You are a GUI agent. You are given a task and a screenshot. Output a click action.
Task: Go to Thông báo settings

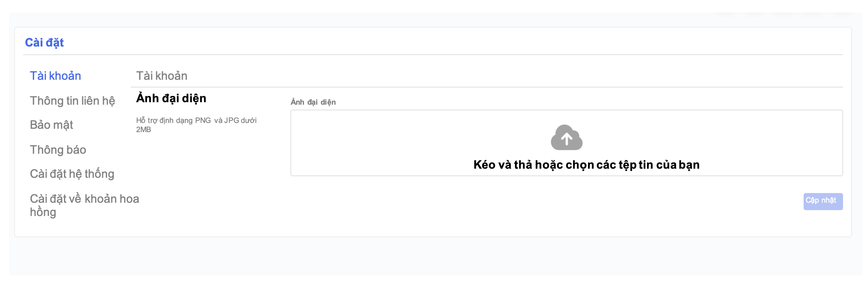(58, 150)
